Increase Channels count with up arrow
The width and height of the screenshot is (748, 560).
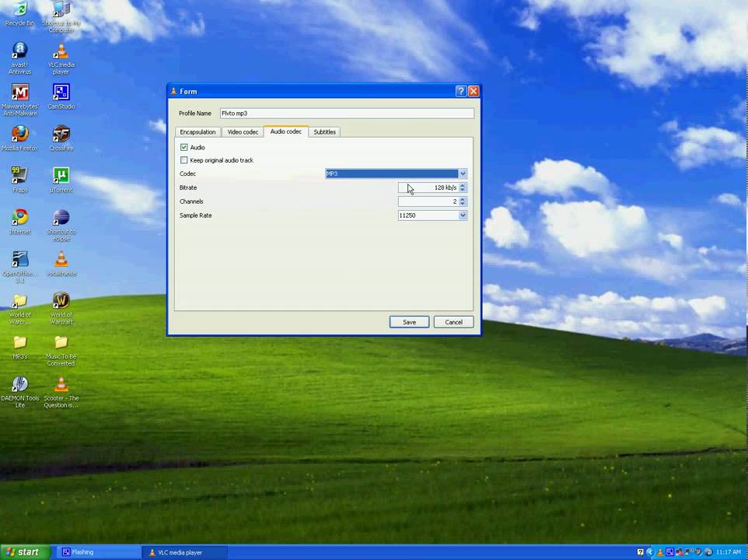pos(463,199)
